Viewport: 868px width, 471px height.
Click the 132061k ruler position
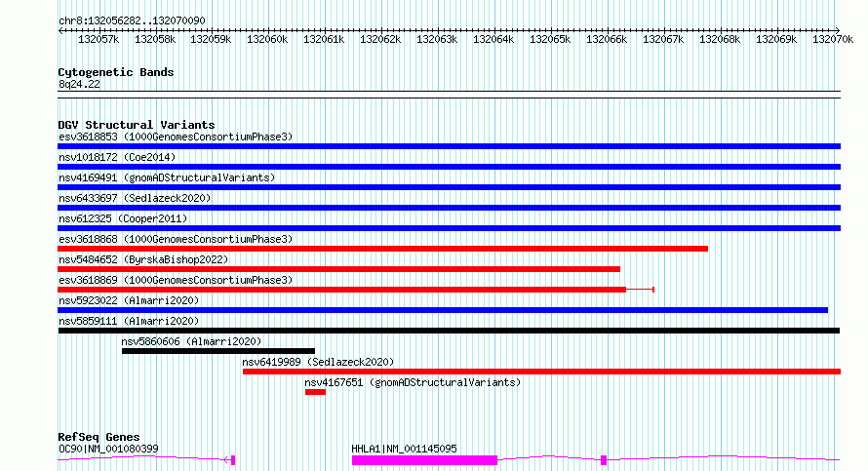324,39
